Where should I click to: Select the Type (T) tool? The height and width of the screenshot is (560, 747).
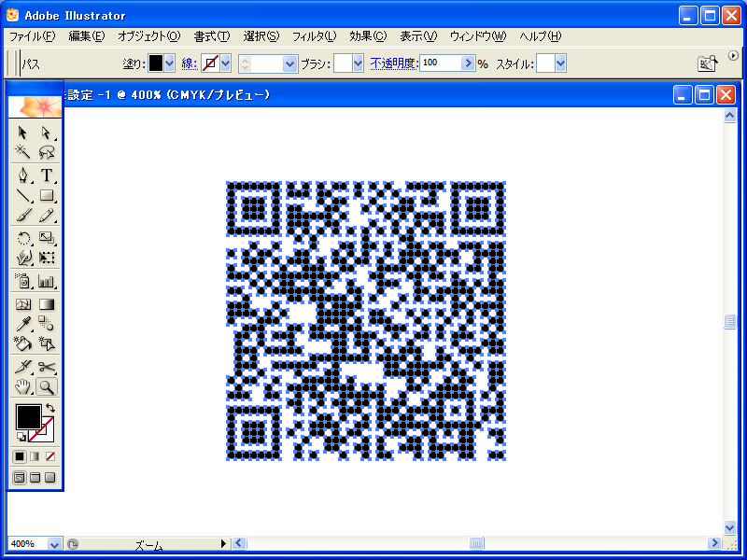[46, 175]
